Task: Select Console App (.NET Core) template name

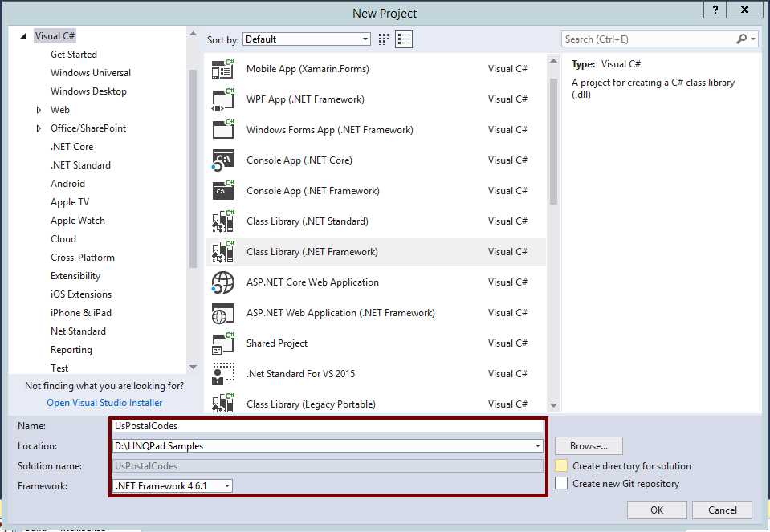Action: (x=299, y=160)
